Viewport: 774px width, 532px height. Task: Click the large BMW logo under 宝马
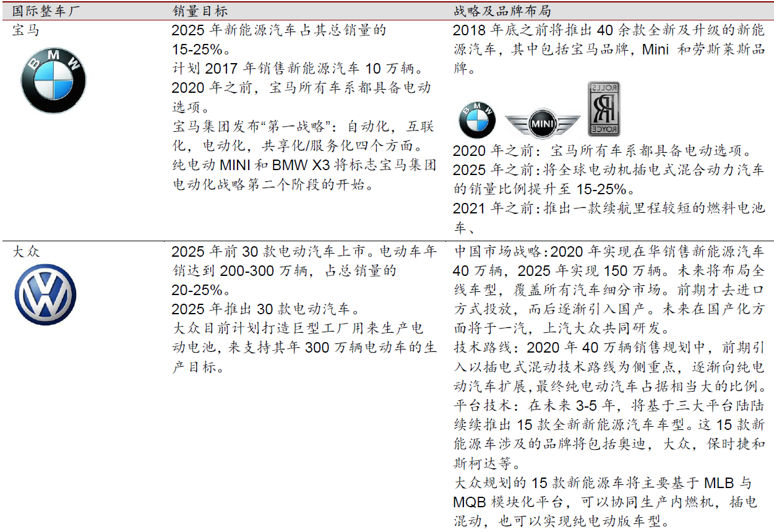coord(53,81)
